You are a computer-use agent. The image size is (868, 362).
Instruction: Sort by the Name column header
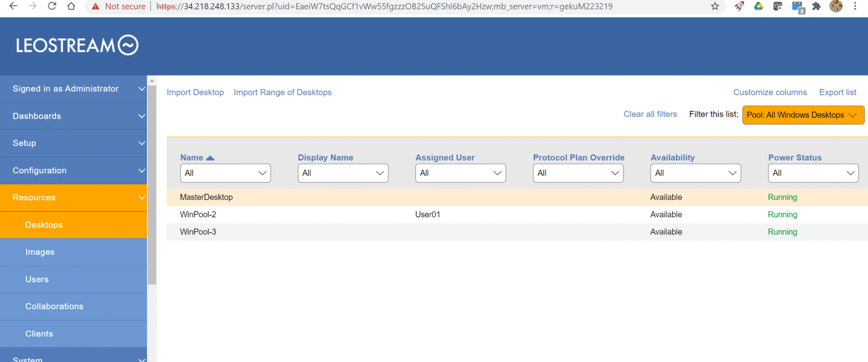coord(192,157)
